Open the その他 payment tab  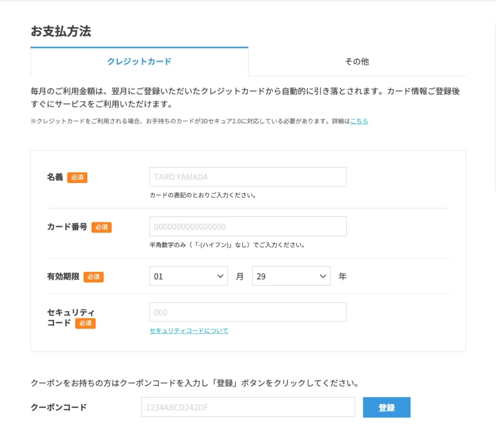[356, 62]
